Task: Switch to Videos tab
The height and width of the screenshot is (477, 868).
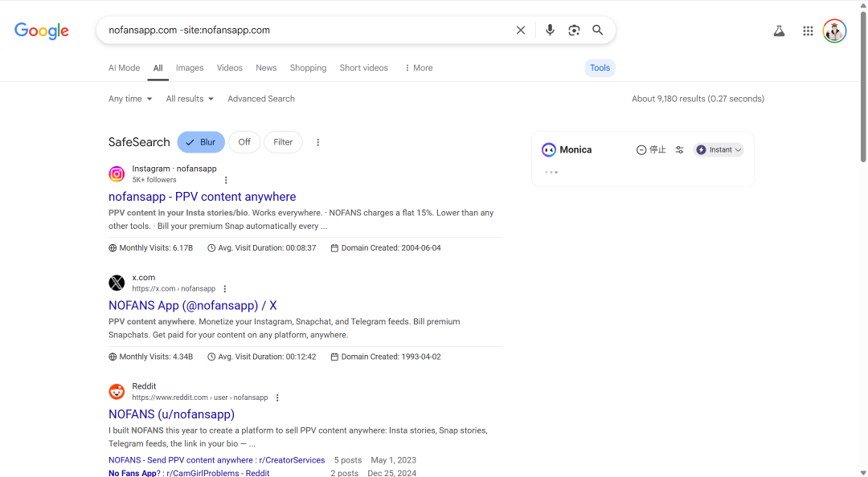Action: pos(230,68)
